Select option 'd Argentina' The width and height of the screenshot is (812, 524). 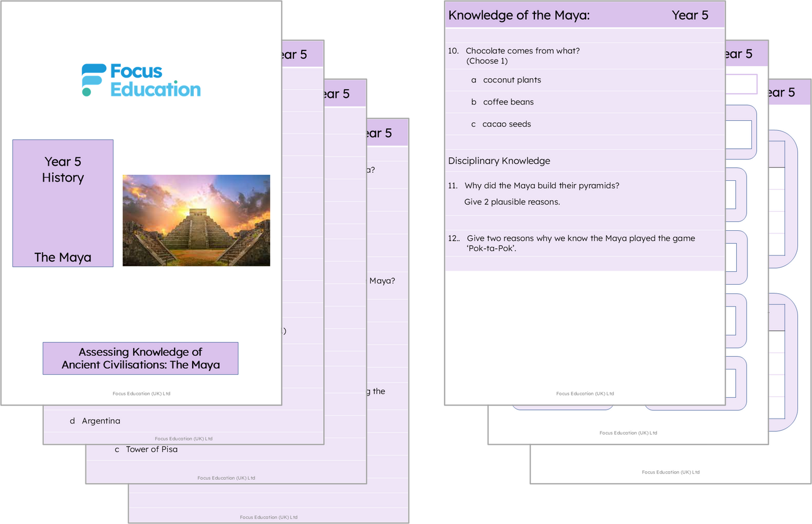coord(101,421)
